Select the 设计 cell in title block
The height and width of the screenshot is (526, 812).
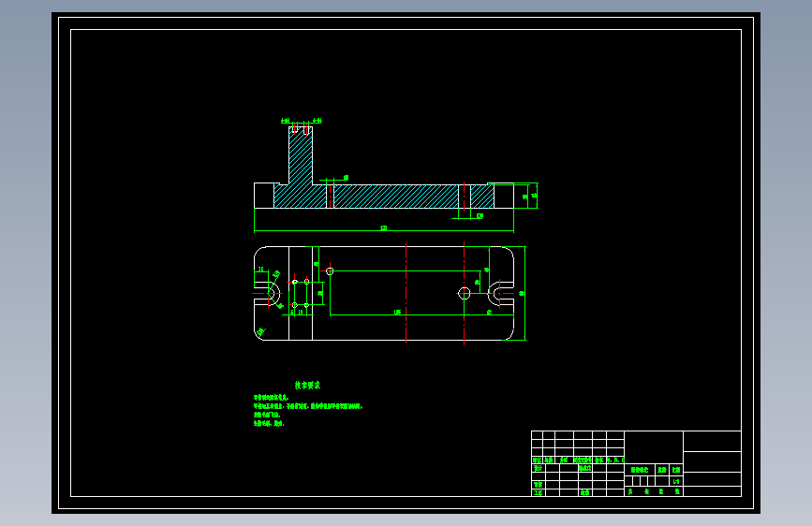point(538,468)
